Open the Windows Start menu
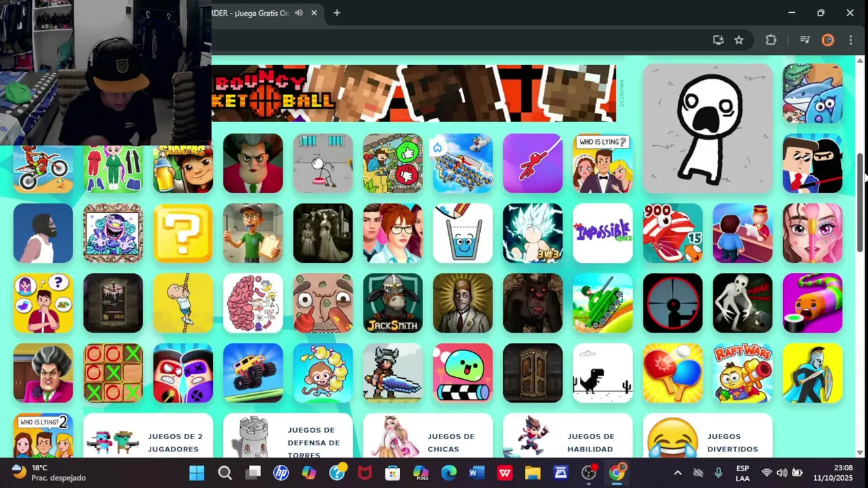The height and width of the screenshot is (488, 868). pos(197,472)
